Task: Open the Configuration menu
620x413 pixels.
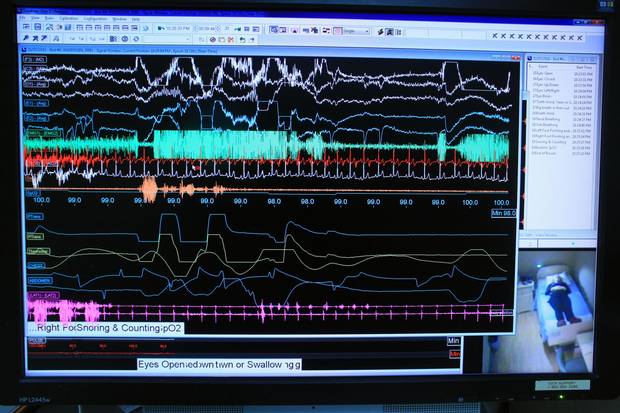Action: tap(95, 19)
